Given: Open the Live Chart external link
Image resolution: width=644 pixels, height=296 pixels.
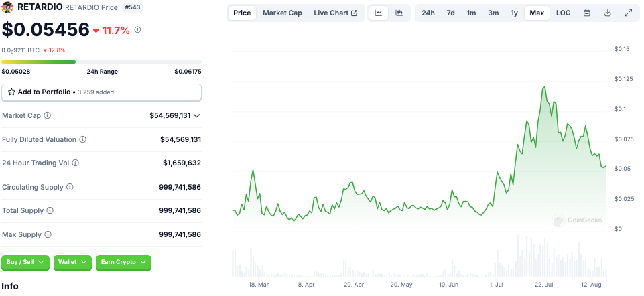Looking at the screenshot, I should [335, 13].
